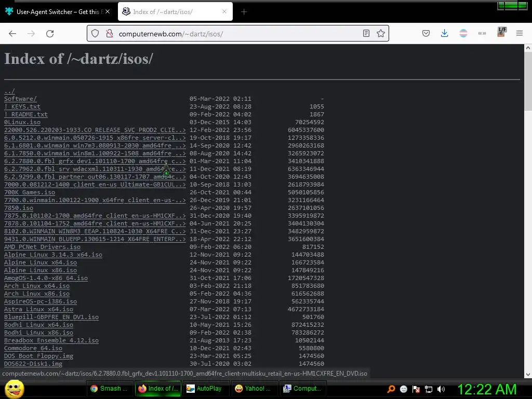Click the page scrollbar up arrow
This screenshot has height=399, width=532.
tap(528, 48)
